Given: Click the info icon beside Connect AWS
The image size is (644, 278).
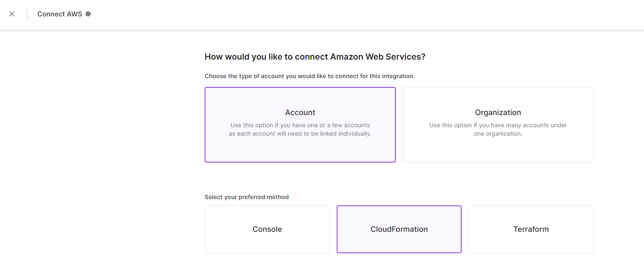Looking at the screenshot, I should [88, 14].
